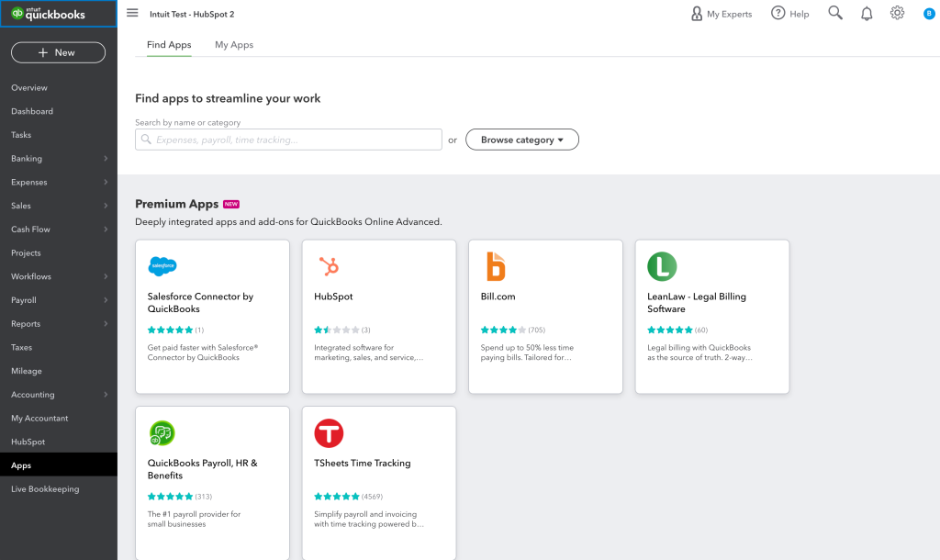Click the Legal billing with QuickBooks description
Screen dimensions: 940x560
[699, 353]
